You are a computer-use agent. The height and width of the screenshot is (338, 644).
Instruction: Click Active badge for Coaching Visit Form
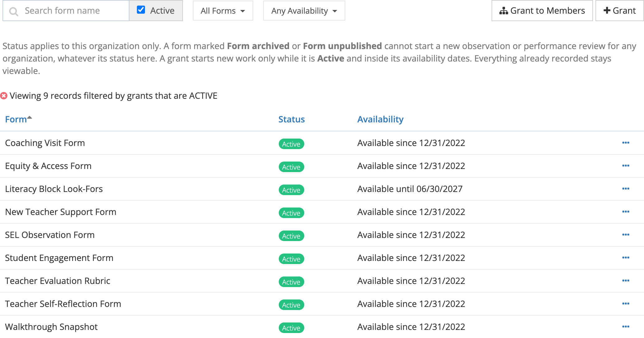point(291,144)
